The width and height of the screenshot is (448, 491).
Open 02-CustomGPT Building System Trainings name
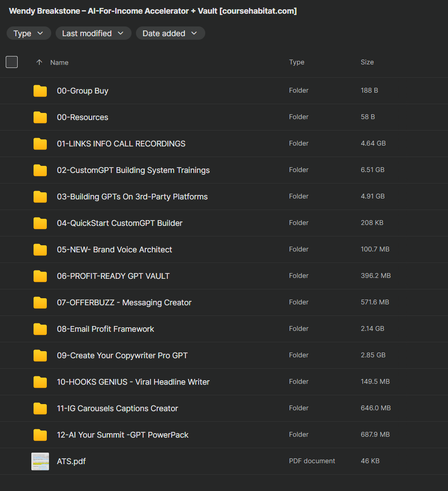click(x=133, y=170)
